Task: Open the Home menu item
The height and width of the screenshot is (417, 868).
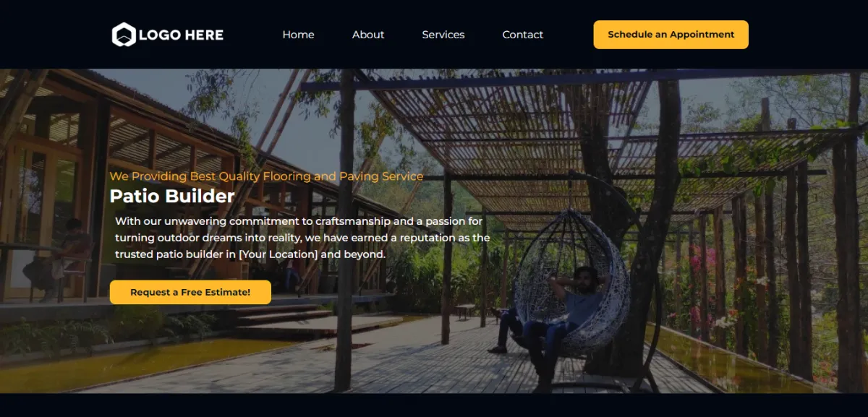Action: [298, 35]
